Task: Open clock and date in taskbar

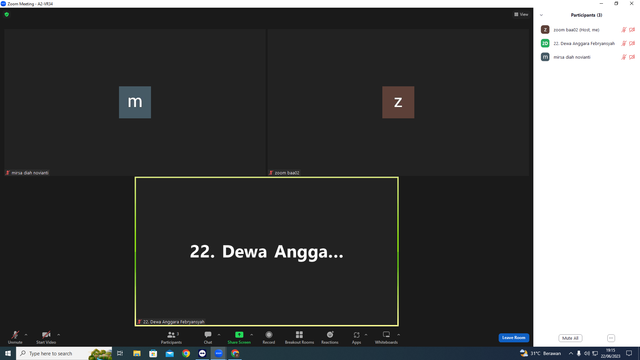Action: [611, 353]
